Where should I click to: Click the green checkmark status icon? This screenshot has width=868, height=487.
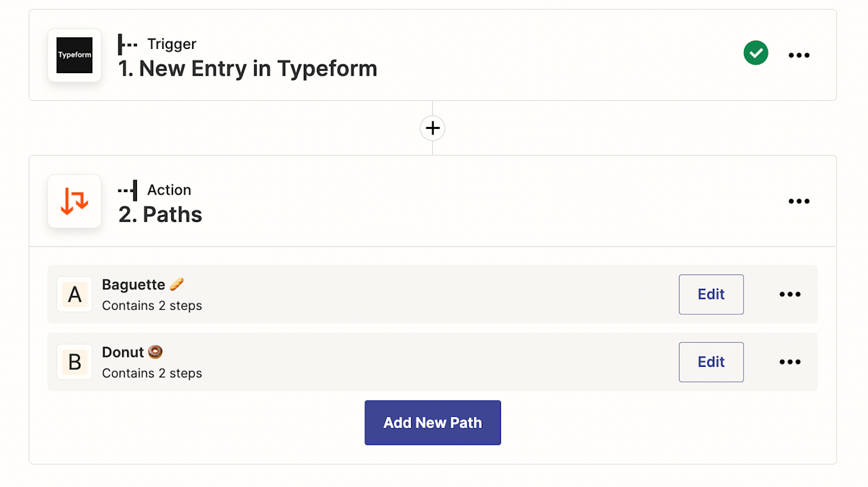tap(756, 53)
